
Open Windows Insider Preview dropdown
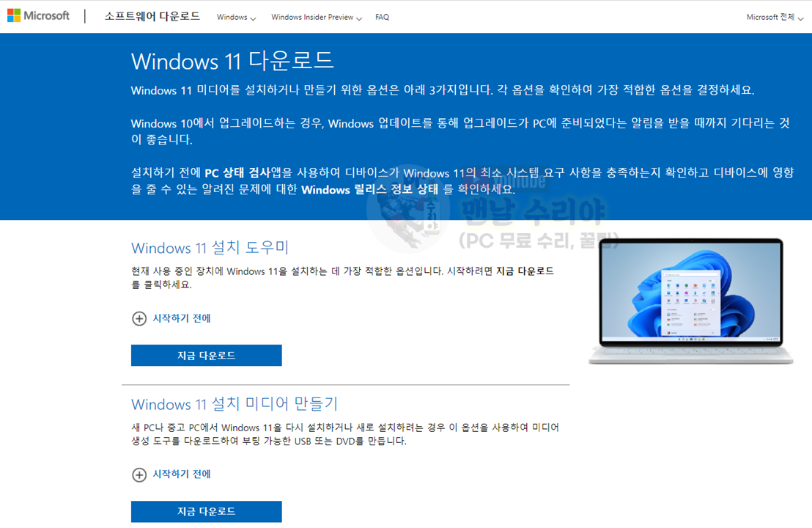317,17
